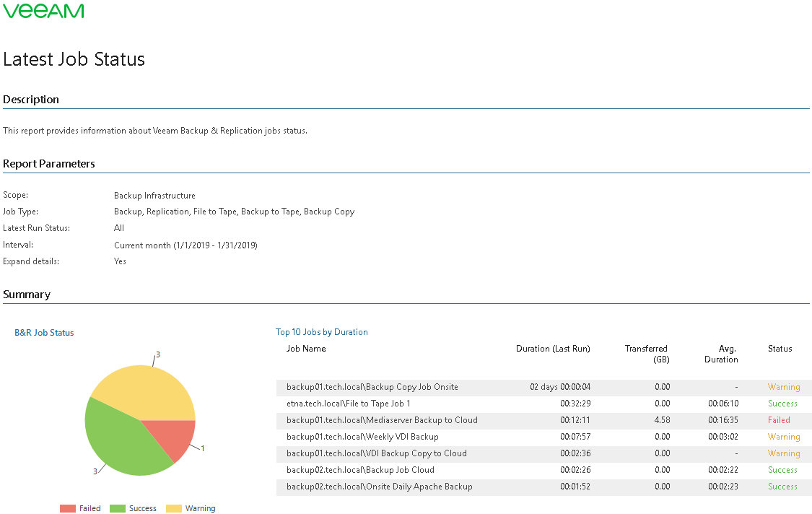
Task: Click the Job Type value listing Backup, Replication
Action: tap(234, 212)
